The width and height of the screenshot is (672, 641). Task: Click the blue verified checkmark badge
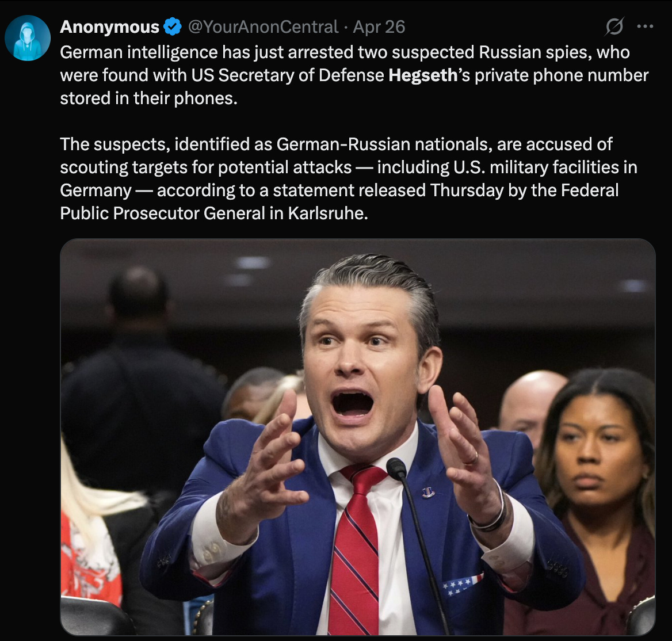173,27
